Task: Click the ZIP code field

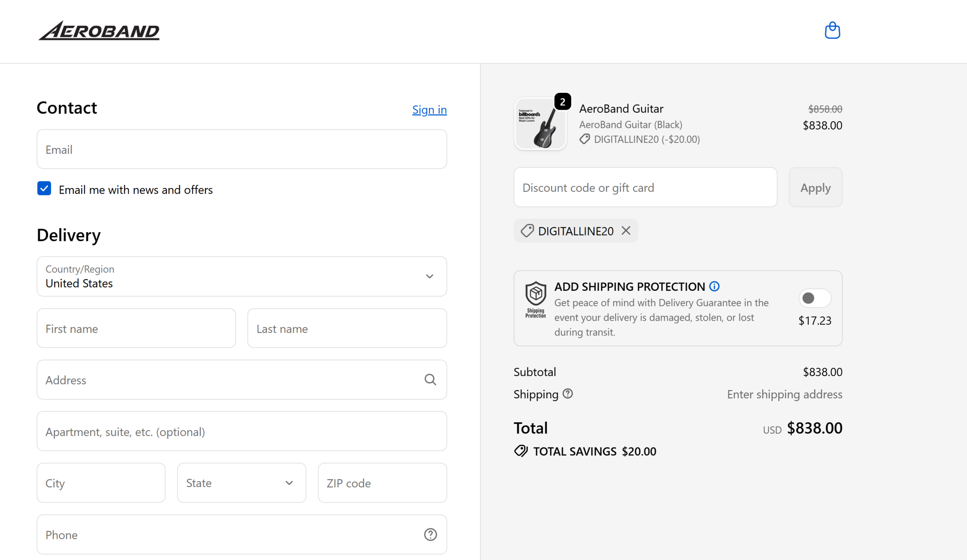Action: pos(383,483)
